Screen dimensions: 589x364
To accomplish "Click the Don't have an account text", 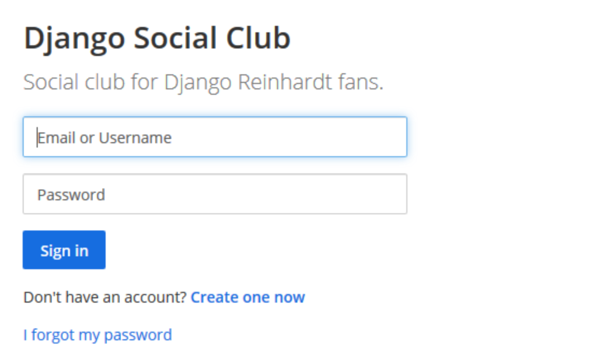I will (x=105, y=297).
